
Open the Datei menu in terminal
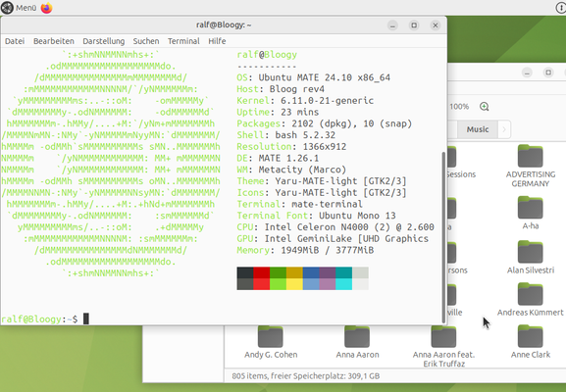pyautogui.click(x=15, y=41)
